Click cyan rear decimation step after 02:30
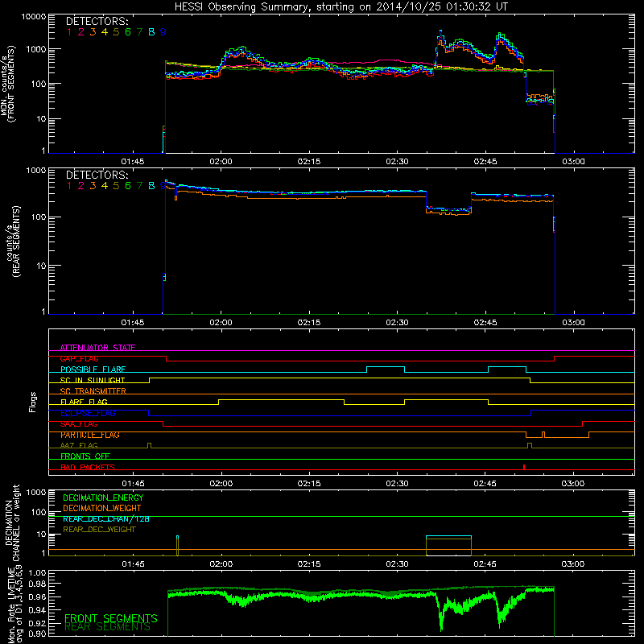 (449, 536)
